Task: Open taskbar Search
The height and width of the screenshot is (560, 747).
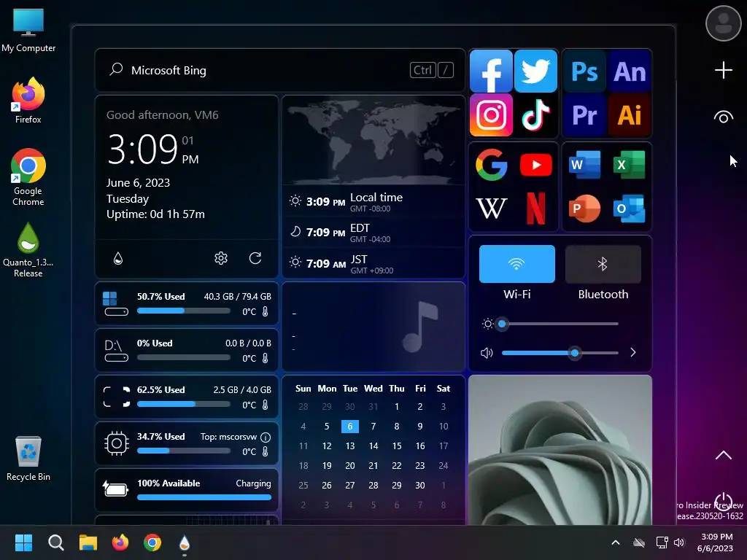Action: (x=55, y=542)
